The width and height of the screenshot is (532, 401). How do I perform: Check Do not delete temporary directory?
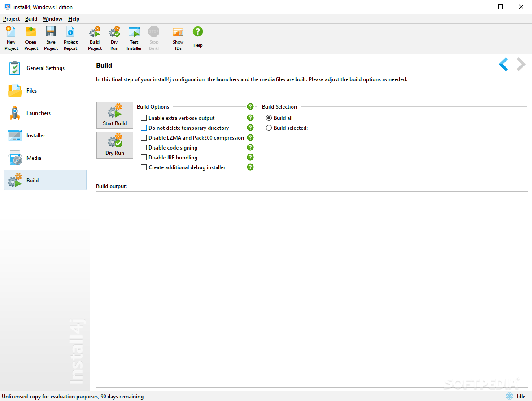click(x=144, y=128)
